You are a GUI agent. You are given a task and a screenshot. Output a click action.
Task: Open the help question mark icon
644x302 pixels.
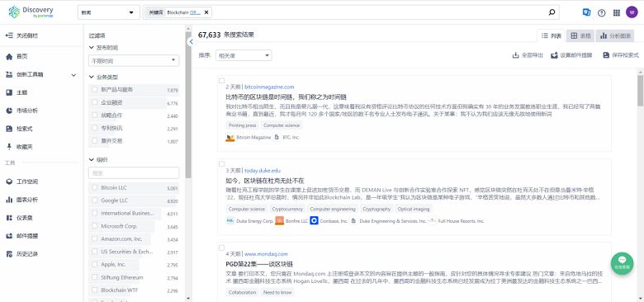(602, 12)
